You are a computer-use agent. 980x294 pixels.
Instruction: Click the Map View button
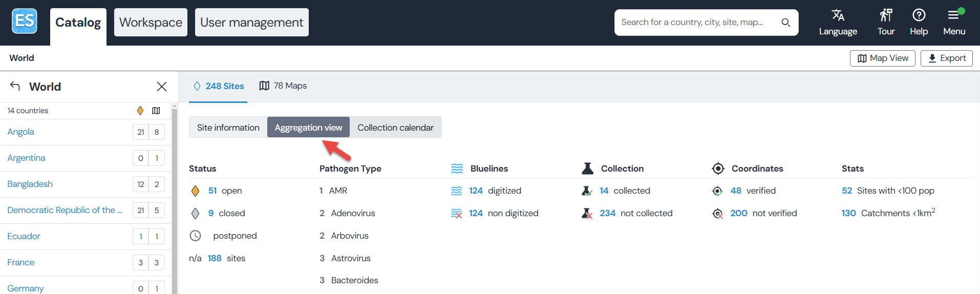click(882, 58)
